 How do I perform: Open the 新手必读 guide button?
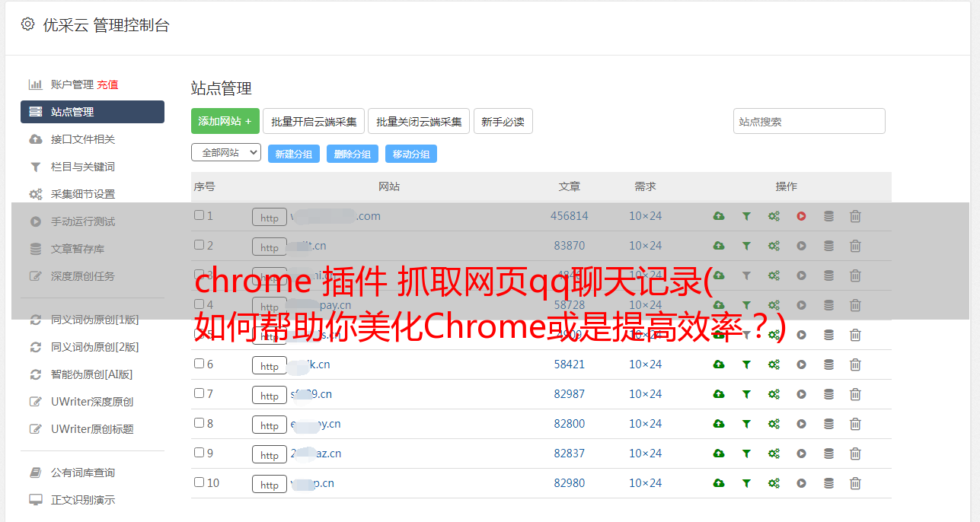[503, 121]
